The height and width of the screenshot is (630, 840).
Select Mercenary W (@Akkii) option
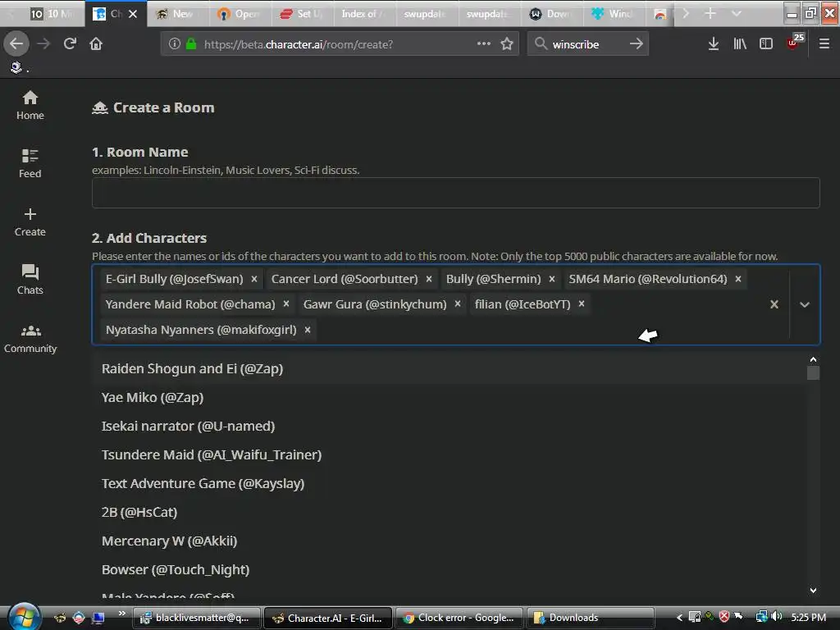449,541
